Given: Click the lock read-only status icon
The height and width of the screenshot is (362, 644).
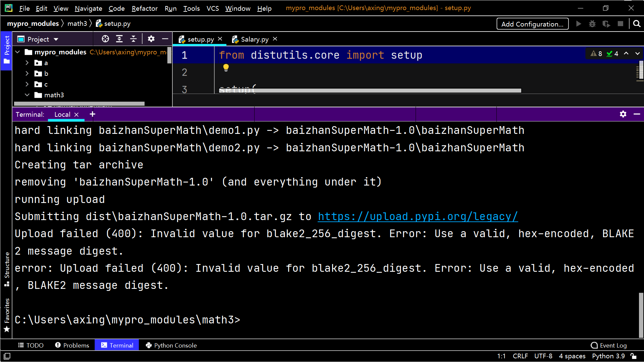Looking at the screenshot, I should [634, 356].
